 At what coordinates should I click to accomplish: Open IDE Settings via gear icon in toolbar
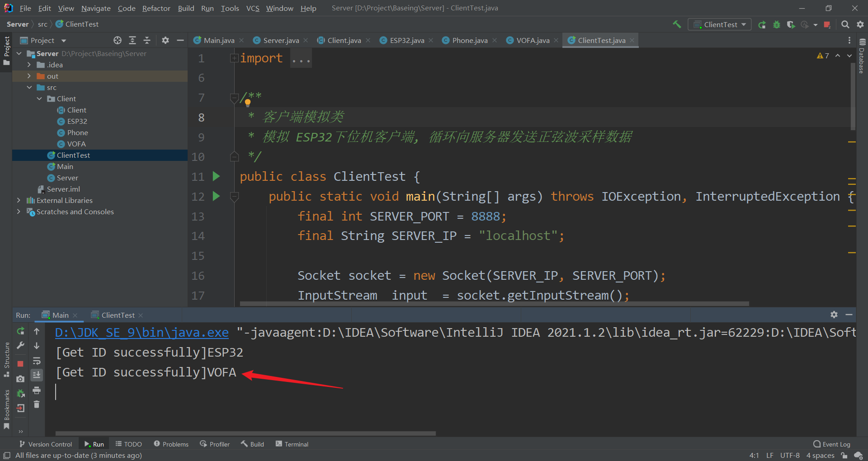(860, 25)
